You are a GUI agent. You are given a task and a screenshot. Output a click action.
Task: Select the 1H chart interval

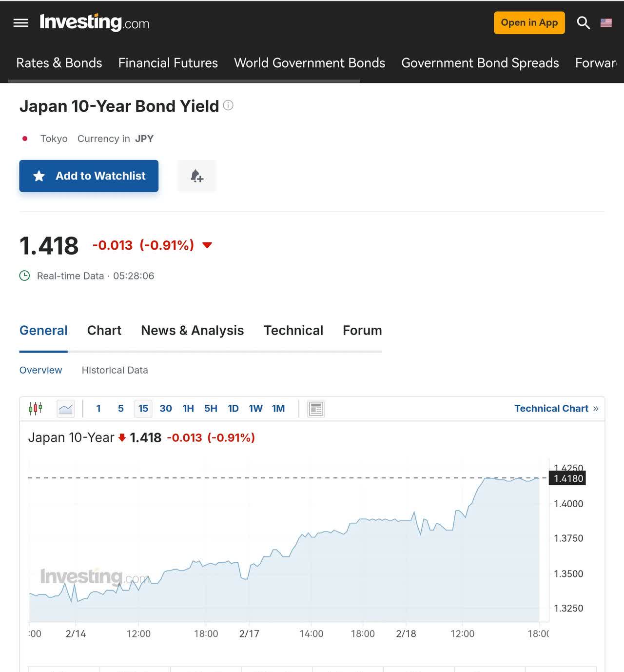[188, 409]
